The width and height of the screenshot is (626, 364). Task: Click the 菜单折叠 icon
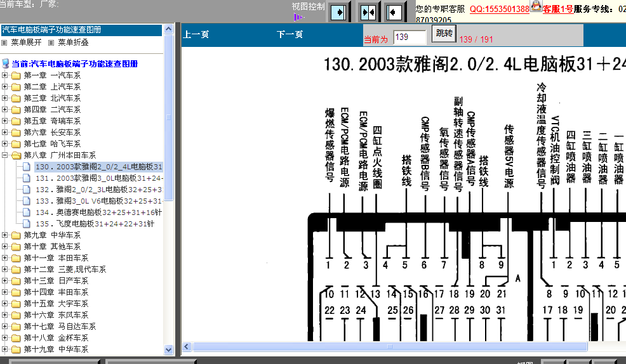pyautogui.click(x=51, y=42)
